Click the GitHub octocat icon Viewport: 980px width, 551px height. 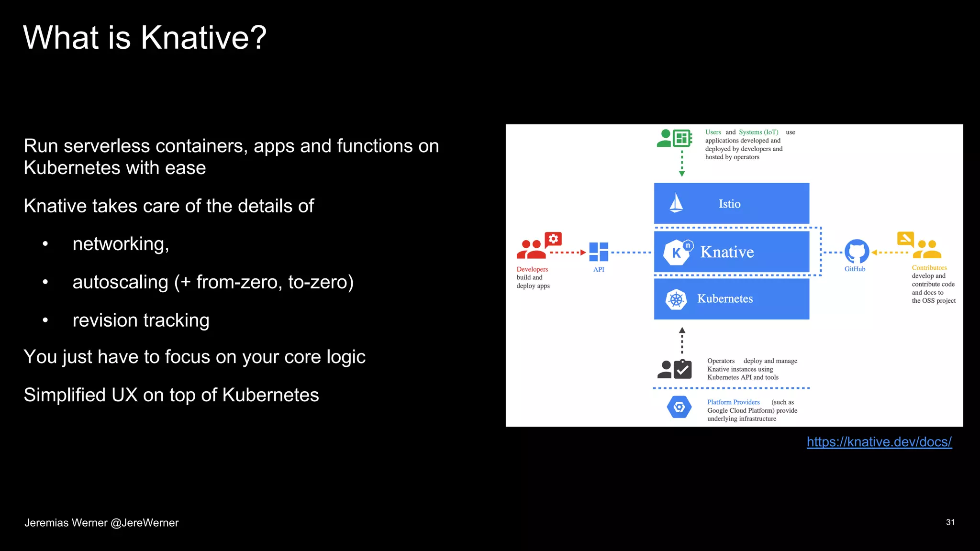tap(857, 251)
